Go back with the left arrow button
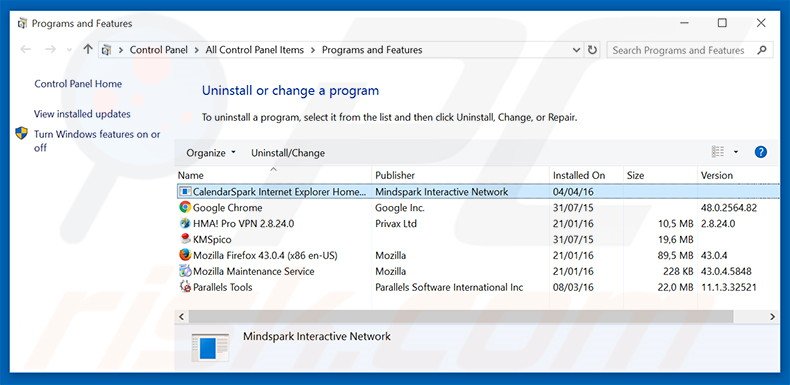The height and width of the screenshot is (385, 790). coord(26,49)
